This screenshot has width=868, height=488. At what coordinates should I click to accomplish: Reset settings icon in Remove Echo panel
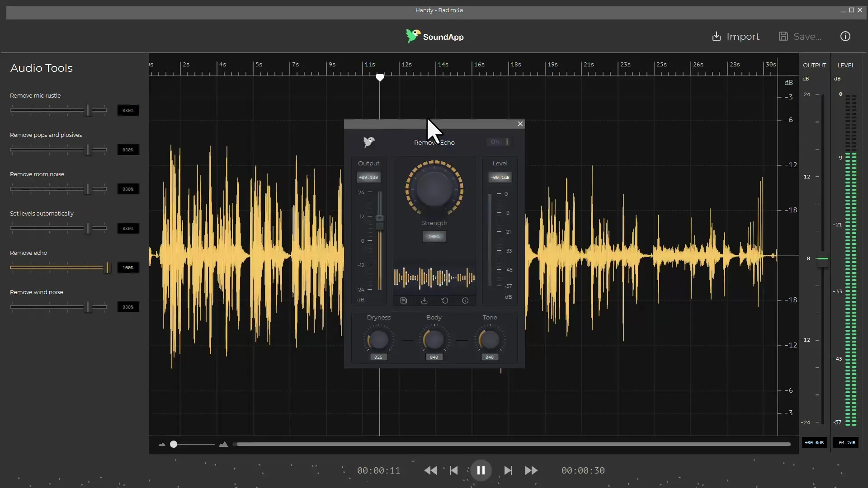pos(445,300)
